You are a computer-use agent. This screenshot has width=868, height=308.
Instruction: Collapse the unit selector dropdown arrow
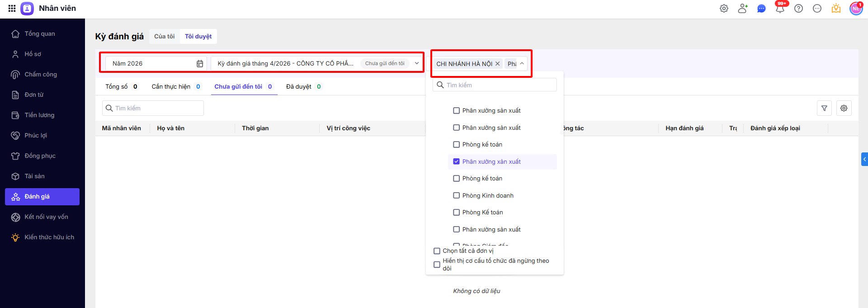click(522, 63)
